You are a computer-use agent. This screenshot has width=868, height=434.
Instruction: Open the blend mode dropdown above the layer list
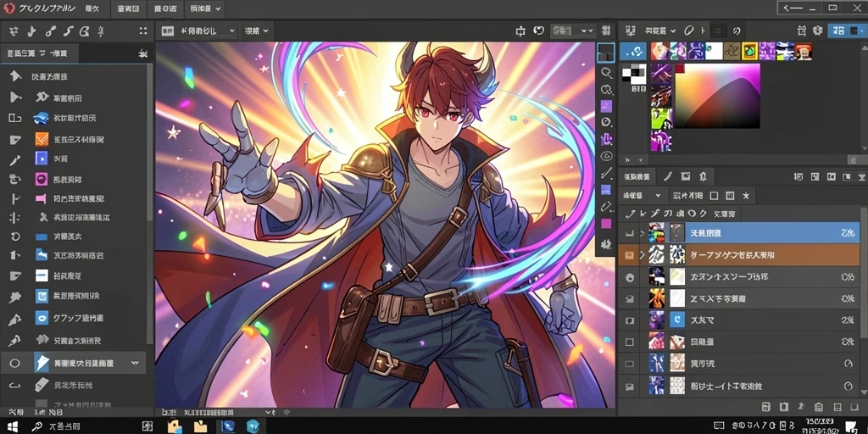click(643, 196)
